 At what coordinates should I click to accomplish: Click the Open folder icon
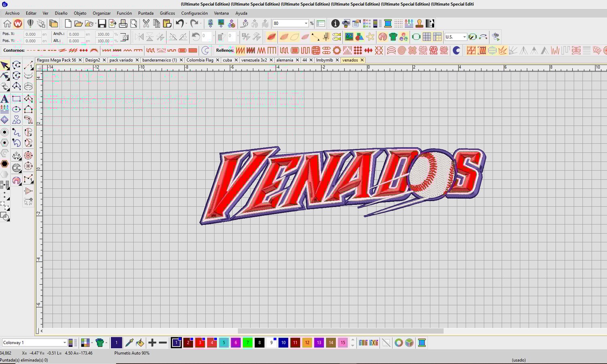click(x=79, y=23)
